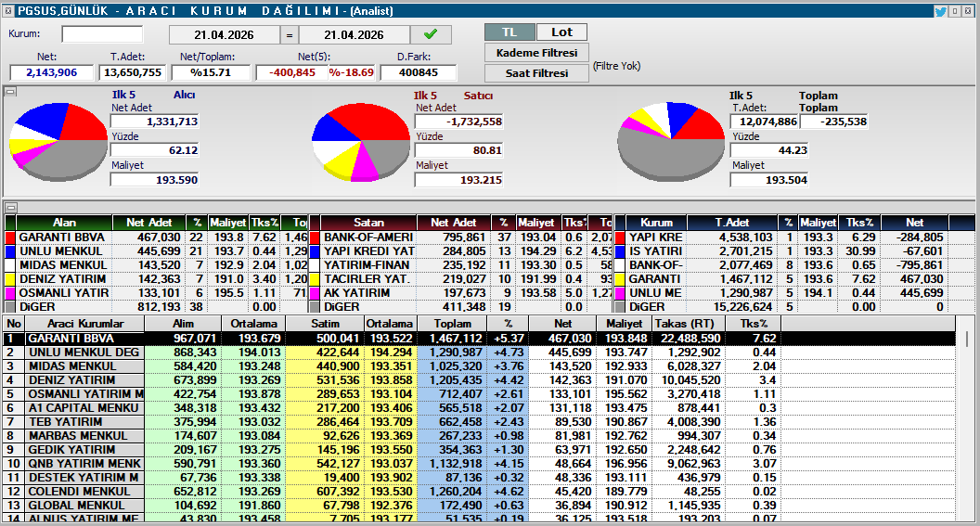The width and height of the screenshot is (980, 526).
Task: Sort by the Satim column header
Action: pos(325,324)
